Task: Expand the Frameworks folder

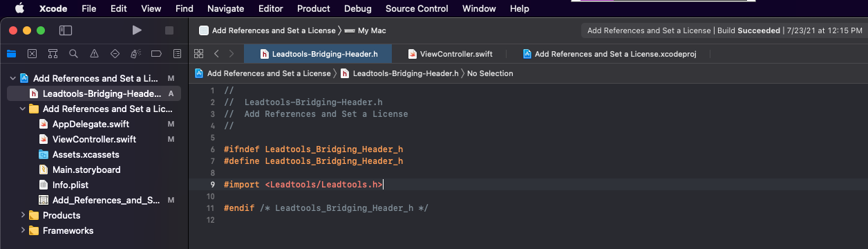Action: click(22, 230)
